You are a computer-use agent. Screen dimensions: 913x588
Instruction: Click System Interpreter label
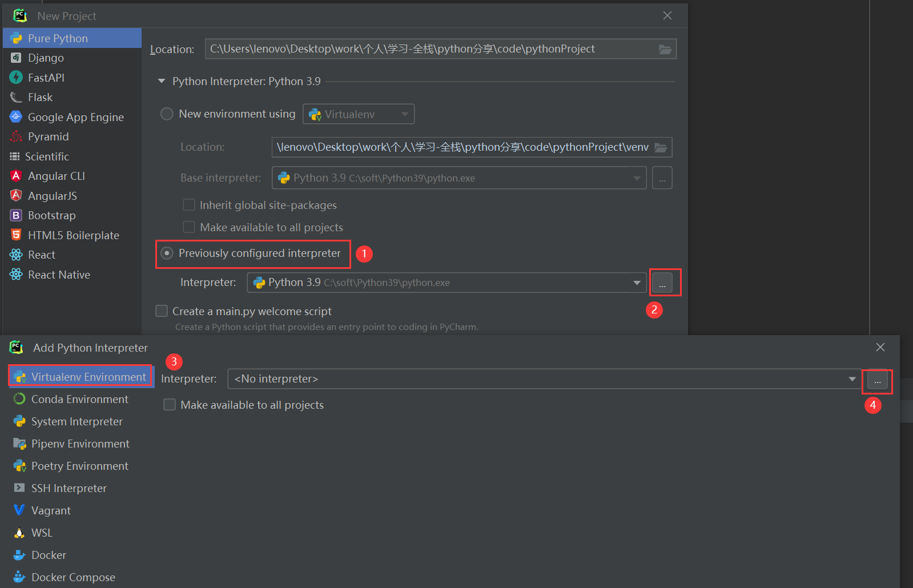(x=77, y=421)
